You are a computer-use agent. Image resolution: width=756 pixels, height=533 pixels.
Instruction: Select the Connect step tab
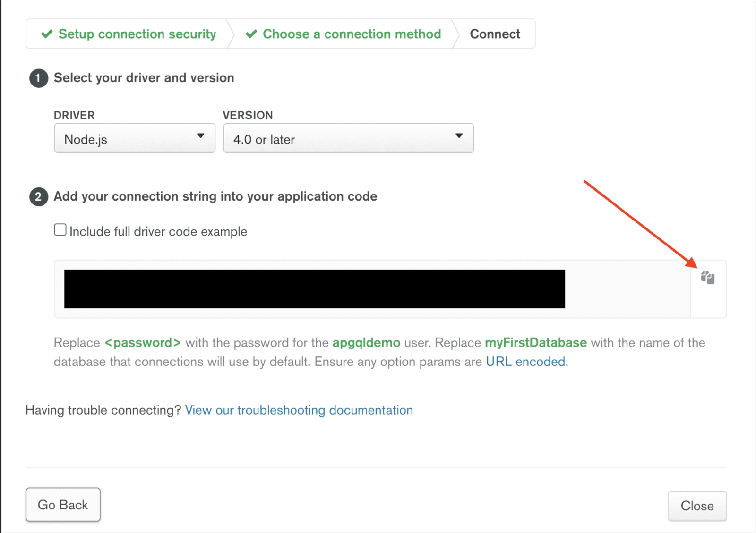pos(495,34)
